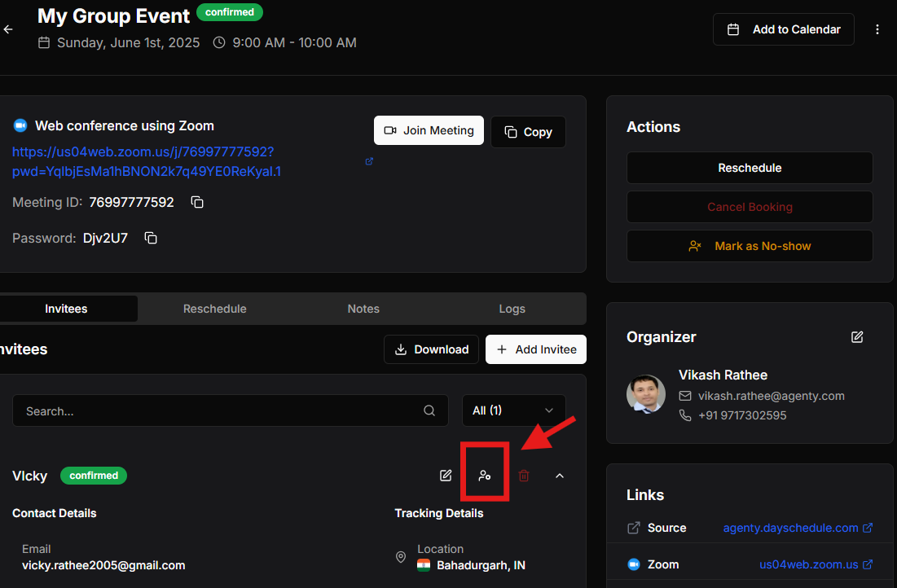Image resolution: width=897 pixels, height=588 pixels.
Task: Copy the password Djv2U7
Action: click(151, 238)
